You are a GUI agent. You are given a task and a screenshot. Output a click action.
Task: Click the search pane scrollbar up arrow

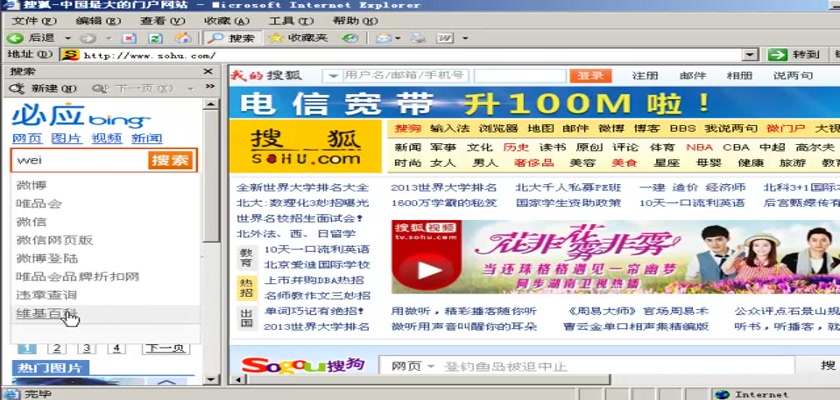point(211,105)
